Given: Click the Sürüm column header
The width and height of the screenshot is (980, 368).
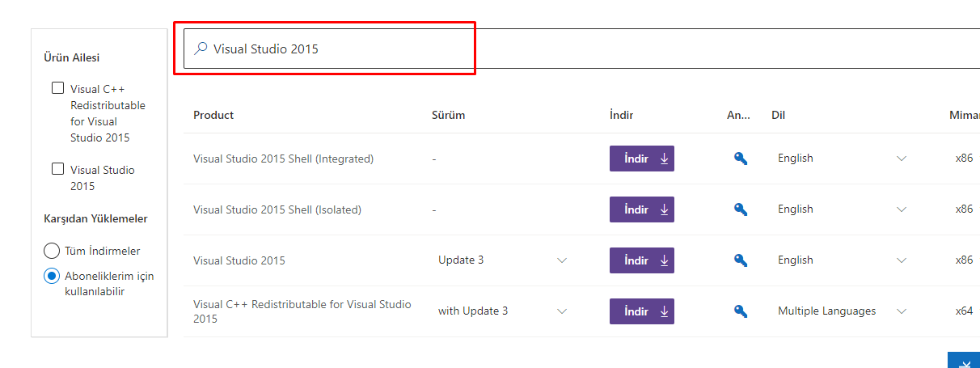Looking at the screenshot, I should click(x=449, y=115).
